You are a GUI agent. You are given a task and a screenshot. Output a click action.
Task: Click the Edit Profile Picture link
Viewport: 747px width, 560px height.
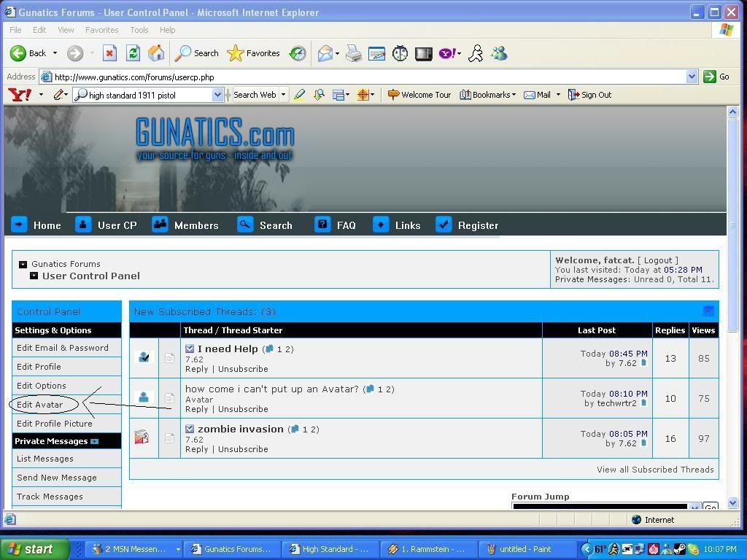point(54,424)
